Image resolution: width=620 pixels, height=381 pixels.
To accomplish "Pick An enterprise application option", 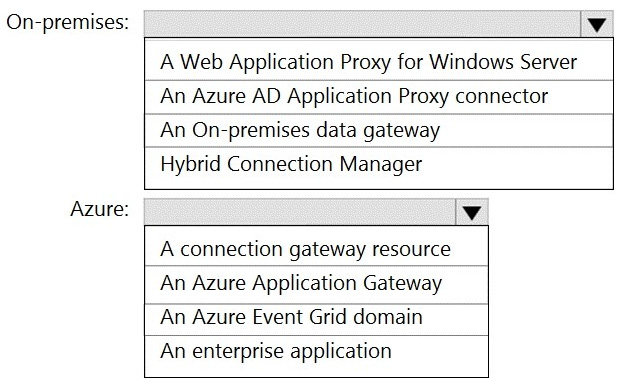I will point(316,351).
